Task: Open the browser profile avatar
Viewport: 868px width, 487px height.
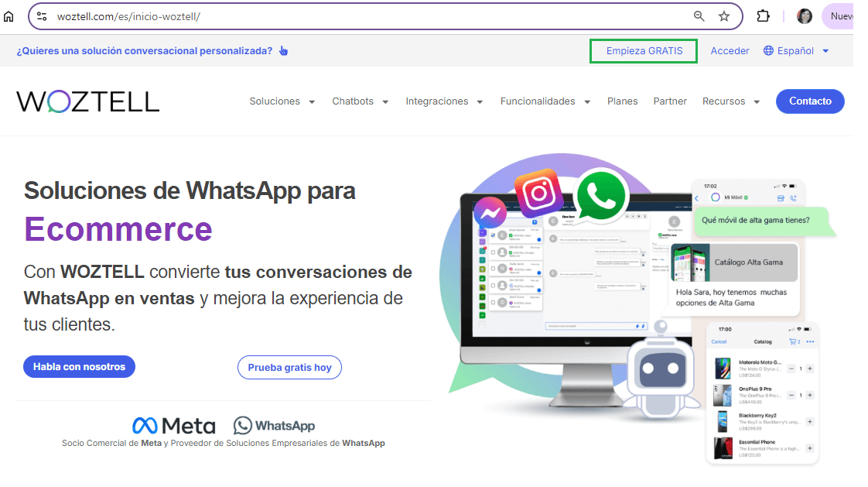Action: (x=805, y=16)
